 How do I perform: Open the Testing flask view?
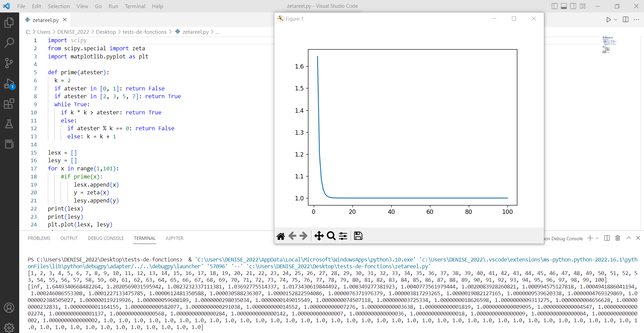click(x=9, y=124)
